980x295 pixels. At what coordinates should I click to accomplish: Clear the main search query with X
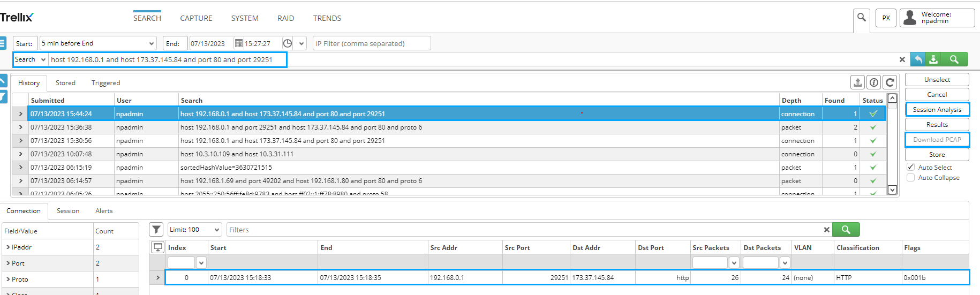point(902,59)
